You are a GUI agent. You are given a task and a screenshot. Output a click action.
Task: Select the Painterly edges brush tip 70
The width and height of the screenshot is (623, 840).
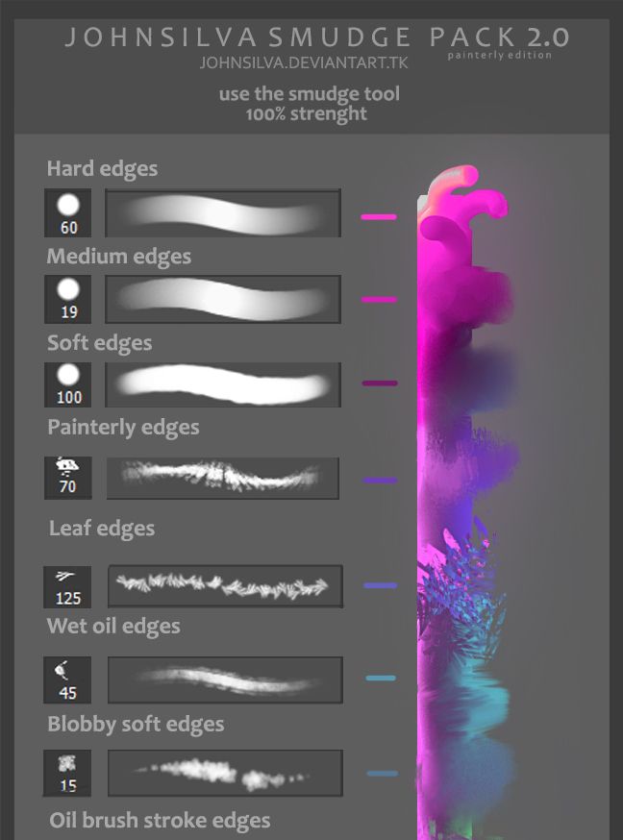[67, 478]
